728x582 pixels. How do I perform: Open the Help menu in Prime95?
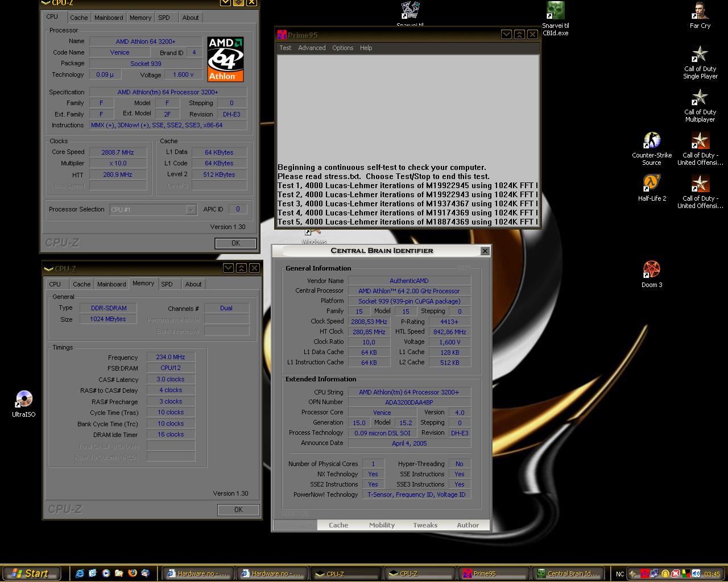366,48
